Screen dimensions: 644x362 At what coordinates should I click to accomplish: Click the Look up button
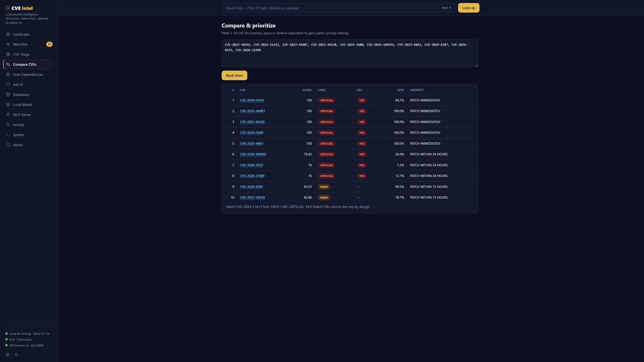coord(469,8)
